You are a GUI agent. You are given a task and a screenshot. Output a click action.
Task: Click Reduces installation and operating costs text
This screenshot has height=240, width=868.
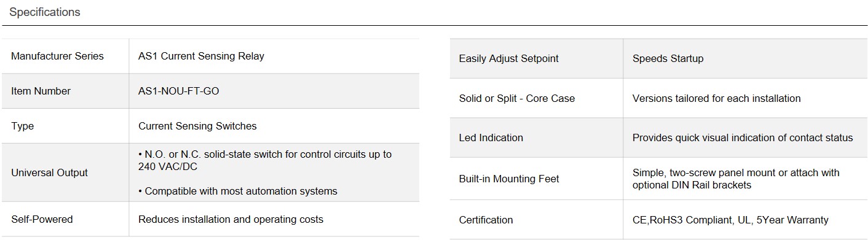(x=231, y=219)
